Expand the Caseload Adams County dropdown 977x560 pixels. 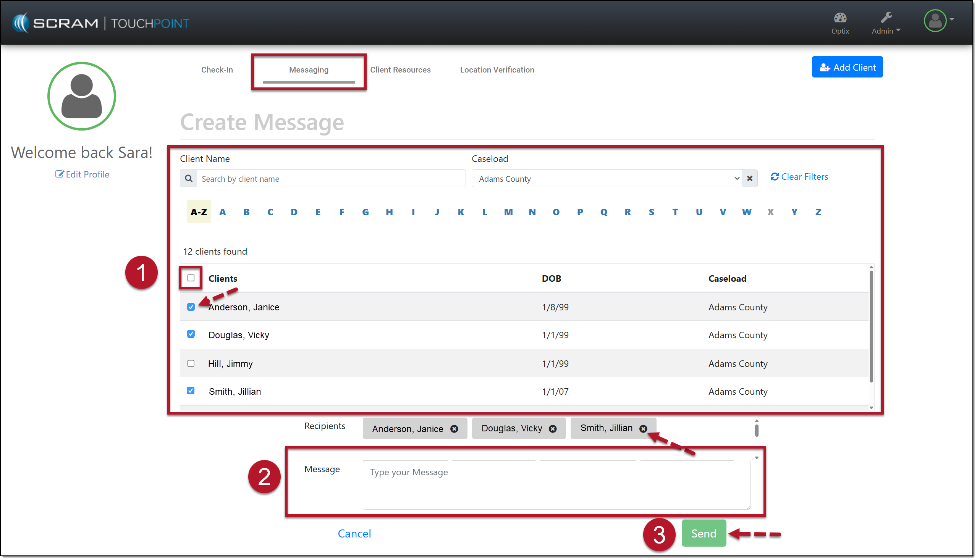[x=608, y=179]
